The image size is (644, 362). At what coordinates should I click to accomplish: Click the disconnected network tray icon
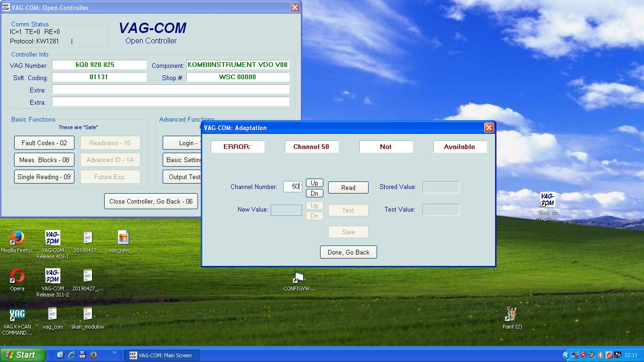pyautogui.click(x=575, y=355)
